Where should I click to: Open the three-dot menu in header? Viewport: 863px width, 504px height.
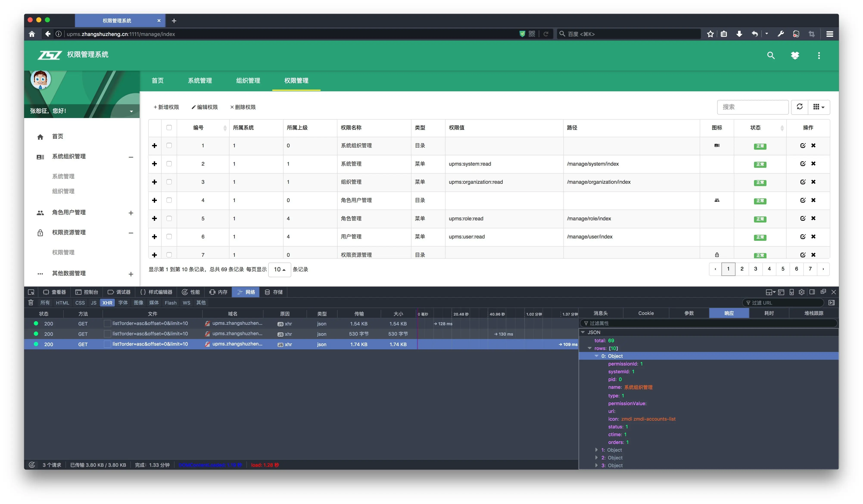pyautogui.click(x=819, y=56)
